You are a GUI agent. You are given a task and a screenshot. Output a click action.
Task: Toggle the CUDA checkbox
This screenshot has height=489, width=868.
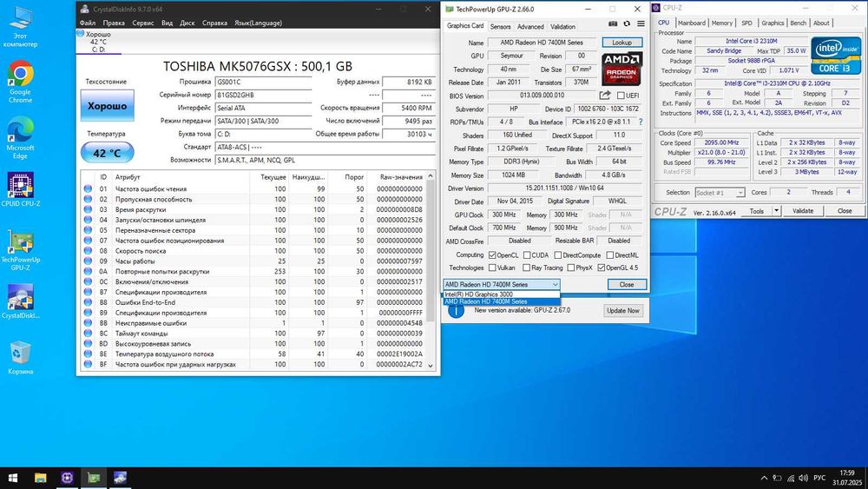click(527, 255)
